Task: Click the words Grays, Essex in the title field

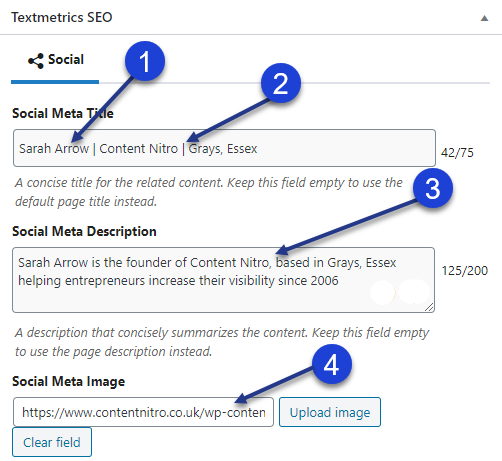Action: tap(223, 149)
